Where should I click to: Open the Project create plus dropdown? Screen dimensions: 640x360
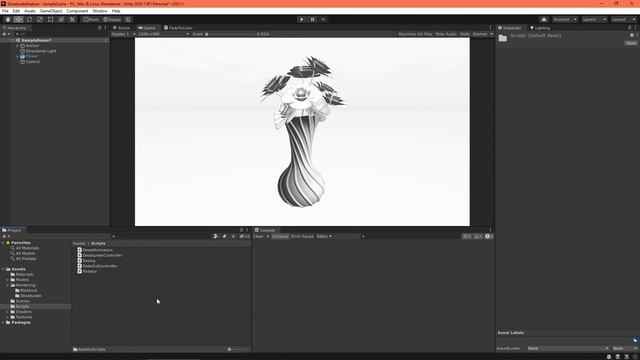click(6, 236)
